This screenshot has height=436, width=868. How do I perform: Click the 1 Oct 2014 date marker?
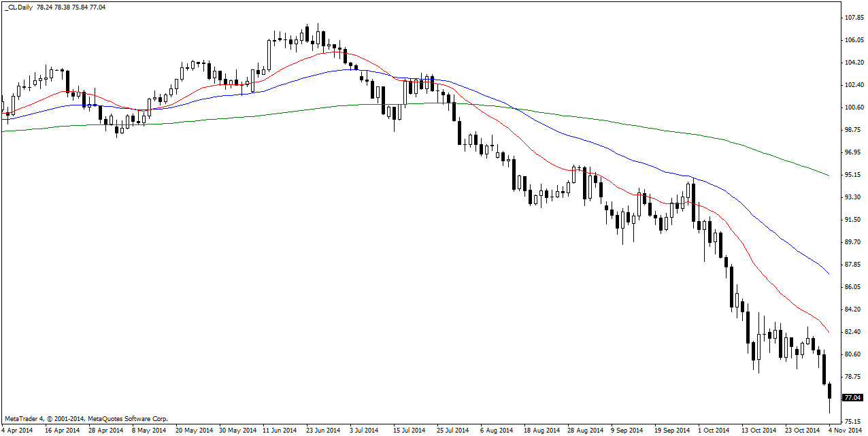(715, 430)
